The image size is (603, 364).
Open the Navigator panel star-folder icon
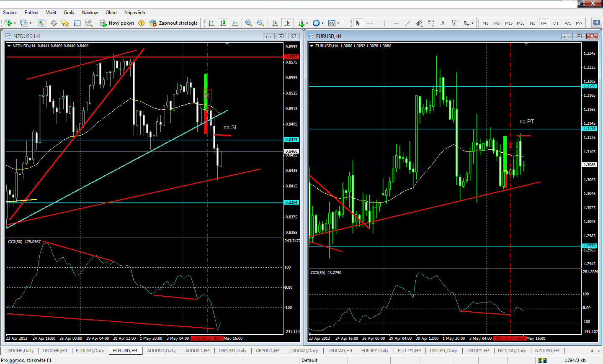[65, 23]
